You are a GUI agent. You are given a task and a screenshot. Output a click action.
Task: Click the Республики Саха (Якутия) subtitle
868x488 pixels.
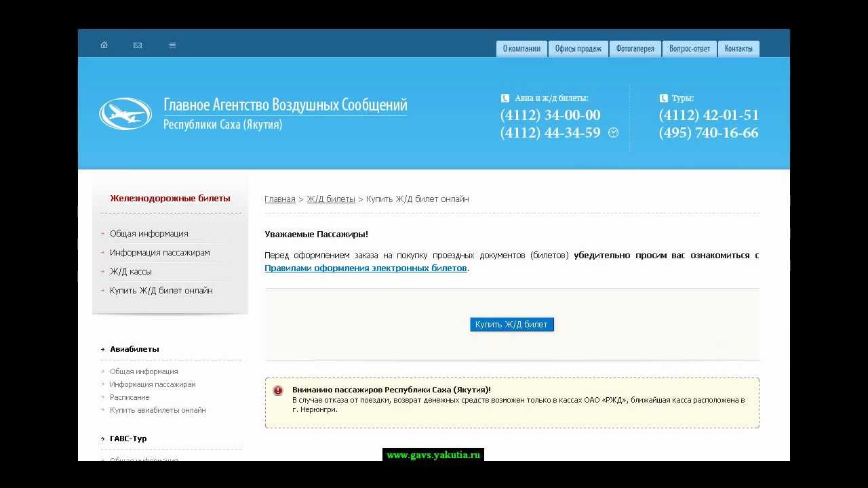point(222,125)
